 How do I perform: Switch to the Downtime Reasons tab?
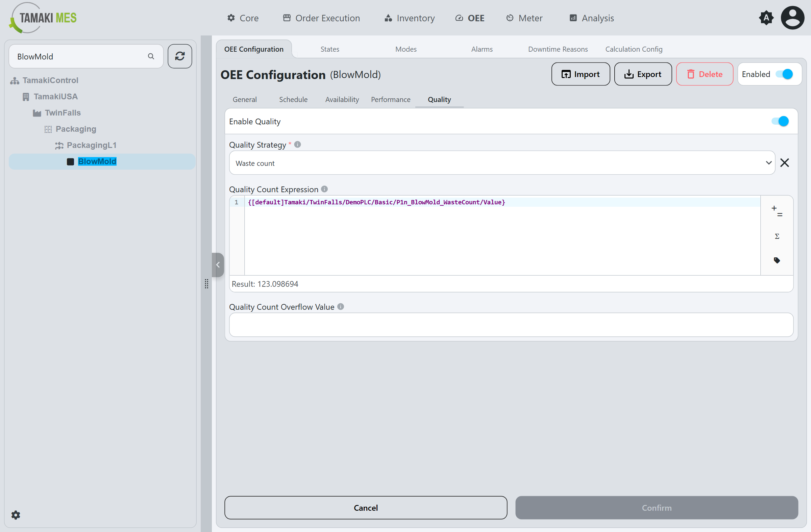[x=558, y=49]
